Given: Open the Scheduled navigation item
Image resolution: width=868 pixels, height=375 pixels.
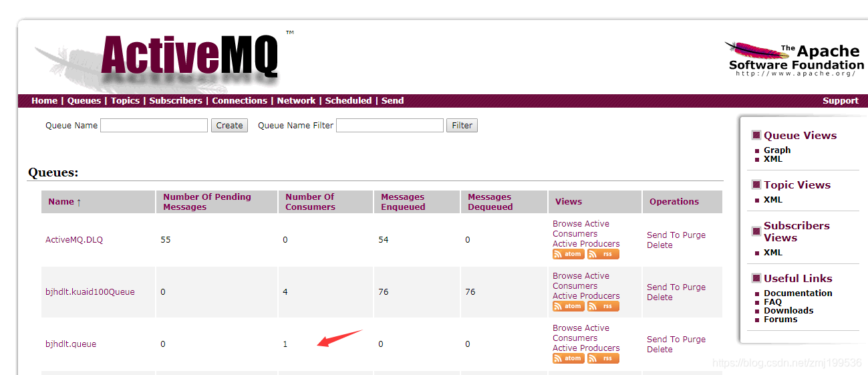Looking at the screenshot, I should tap(348, 101).
